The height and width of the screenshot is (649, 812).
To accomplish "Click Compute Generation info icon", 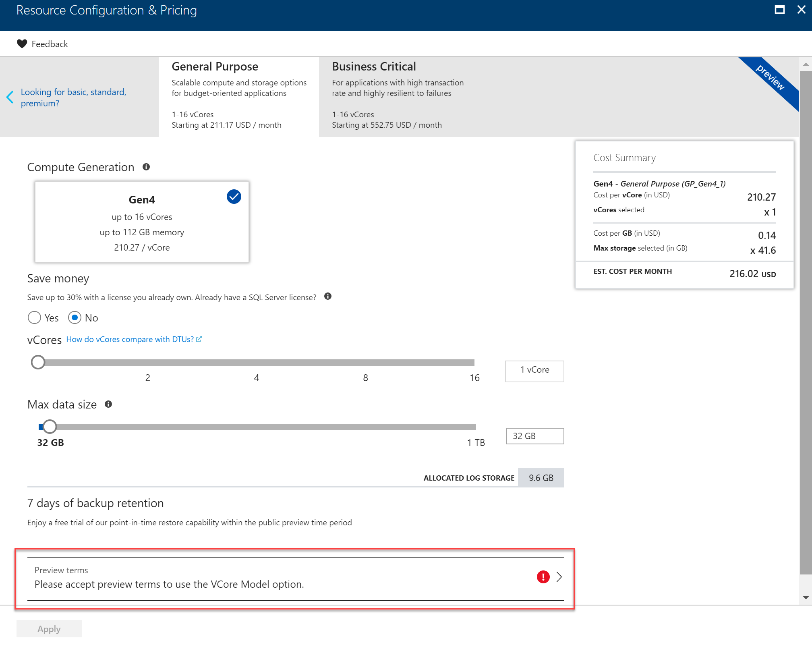I will tap(146, 167).
